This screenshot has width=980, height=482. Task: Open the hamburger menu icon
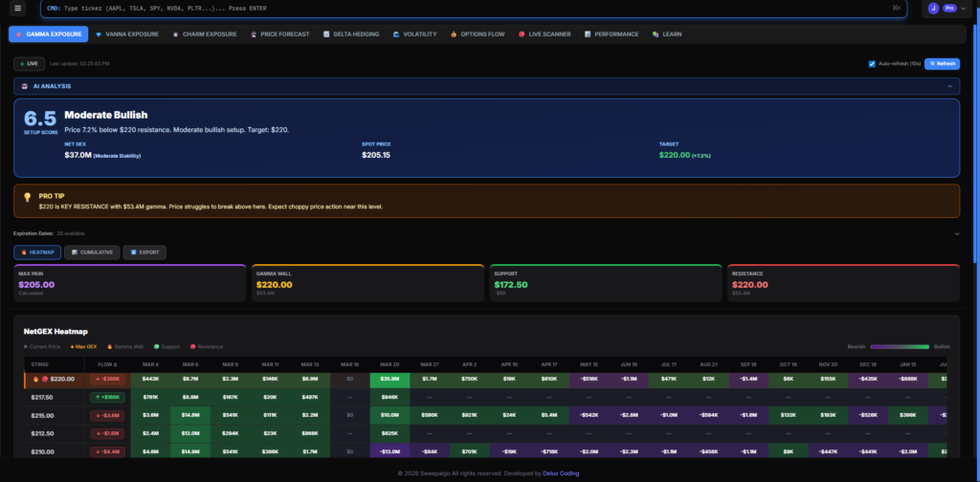(18, 8)
